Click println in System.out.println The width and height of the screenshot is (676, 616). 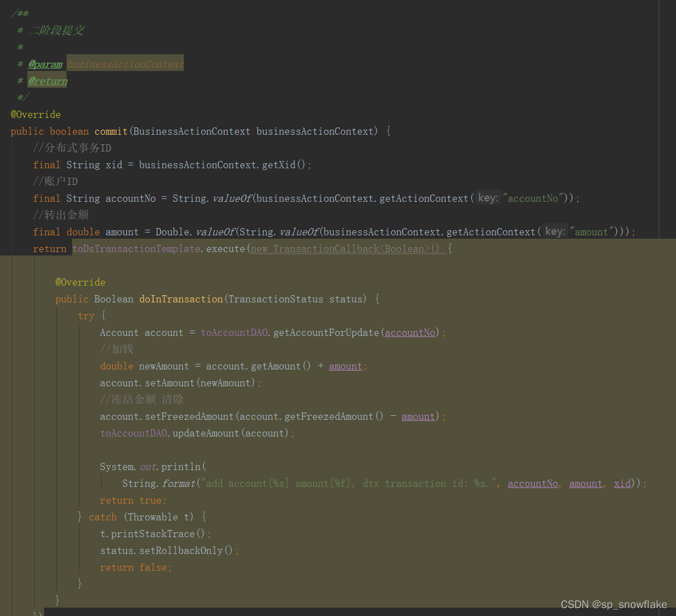coord(181,467)
